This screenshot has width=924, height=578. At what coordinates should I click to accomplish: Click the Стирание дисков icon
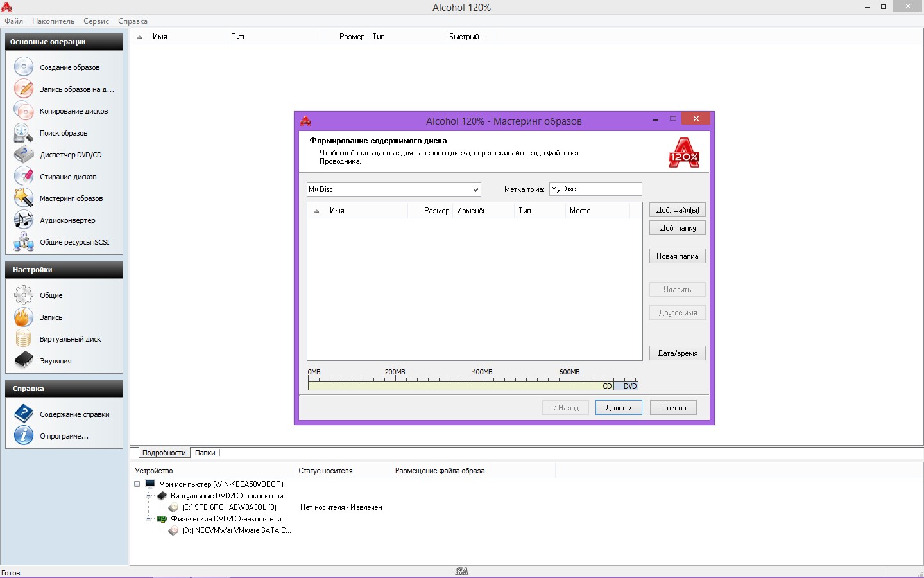point(24,176)
